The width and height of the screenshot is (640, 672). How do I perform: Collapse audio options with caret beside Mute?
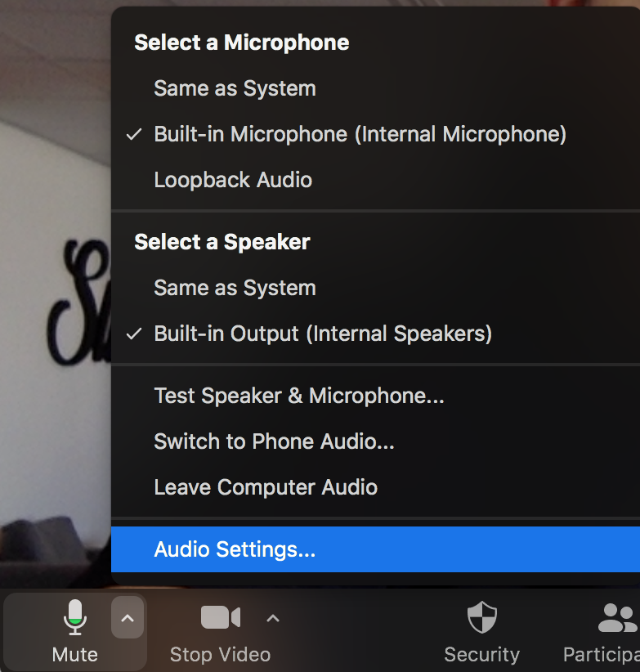pyautogui.click(x=128, y=617)
